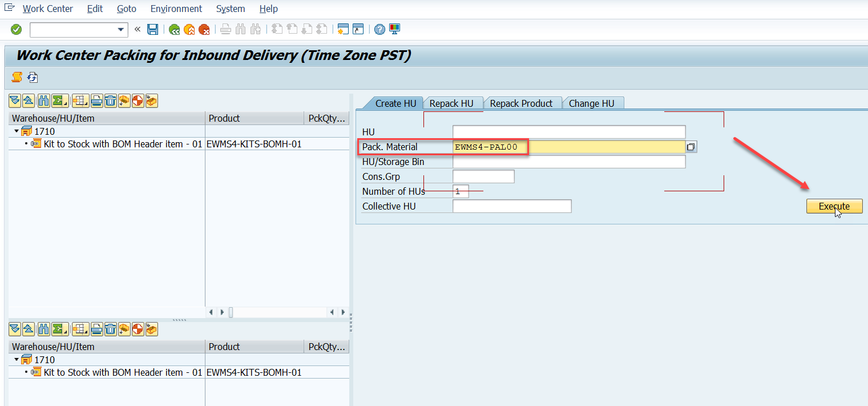Screen dimensions: 868x406
Task: Click the Create New Session icon
Action: tap(343, 29)
